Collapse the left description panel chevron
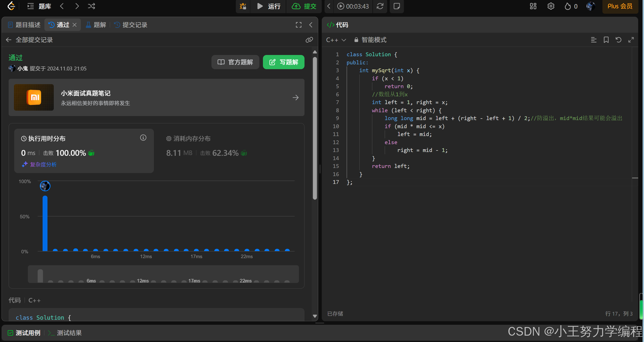This screenshot has width=644, height=342. coord(311,25)
